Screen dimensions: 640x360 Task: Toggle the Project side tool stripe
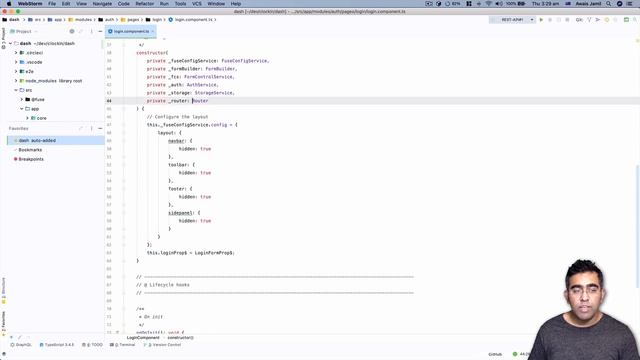click(x=4, y=38)
